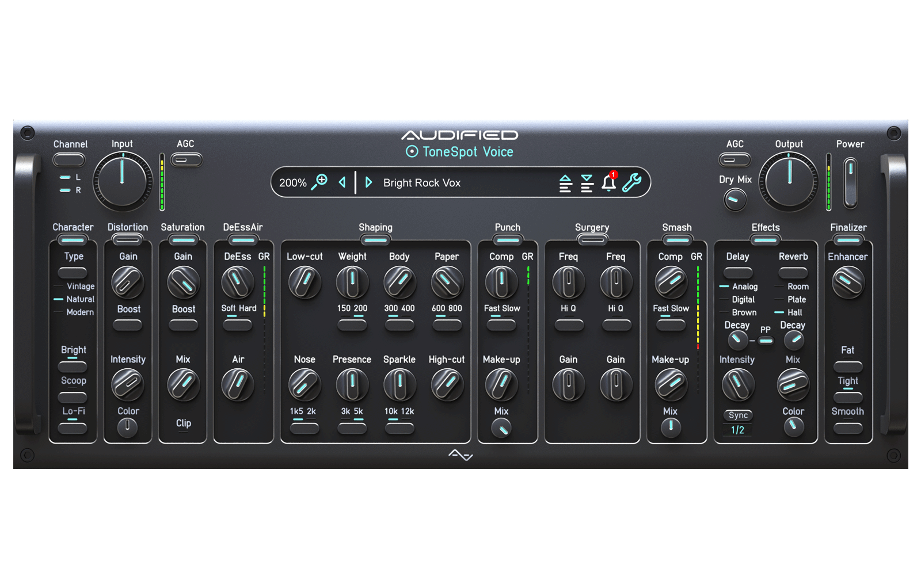
Task: Toggle the Saturation section on/off
Action: (182, 239)
